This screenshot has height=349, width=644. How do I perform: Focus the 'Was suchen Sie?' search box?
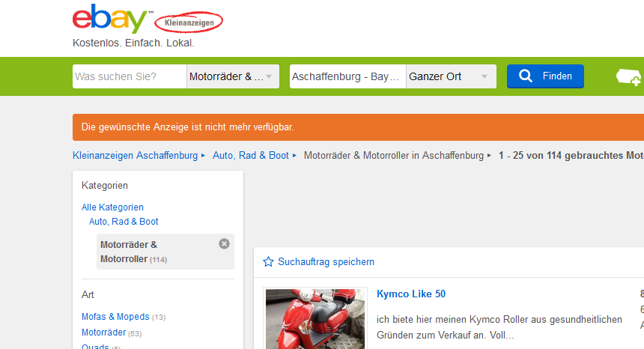click(x=129, y=76)
